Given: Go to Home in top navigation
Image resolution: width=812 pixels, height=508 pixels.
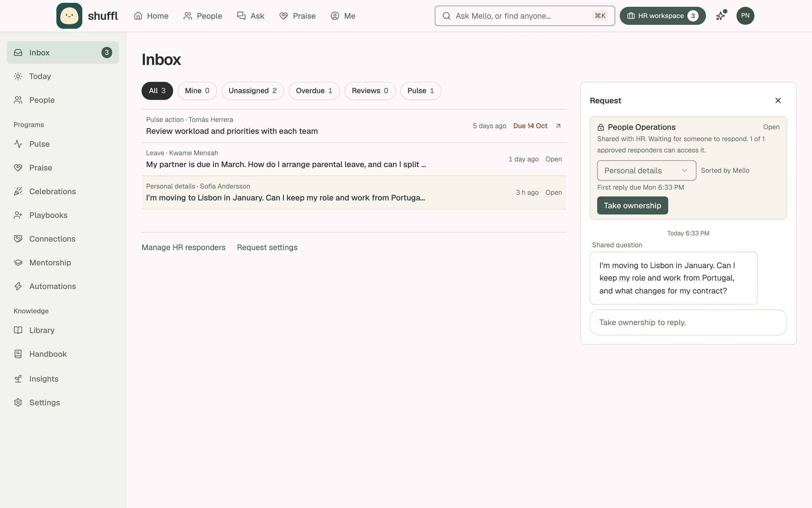Looking at the screenshot, I should pos(151,16).
